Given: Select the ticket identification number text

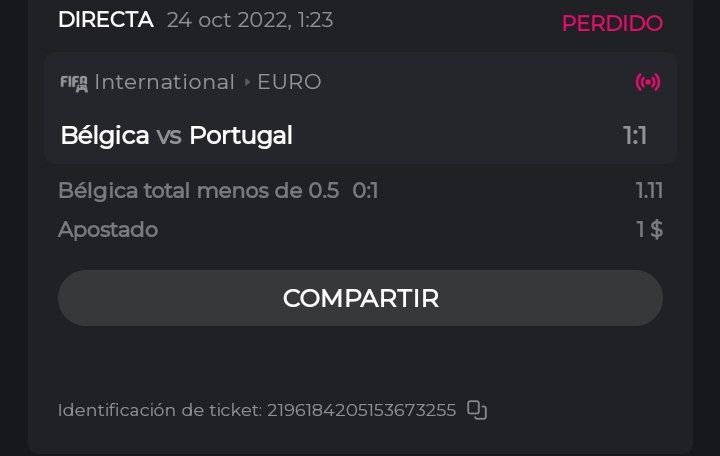Looking at the screenshot, I should coord(361,410).
